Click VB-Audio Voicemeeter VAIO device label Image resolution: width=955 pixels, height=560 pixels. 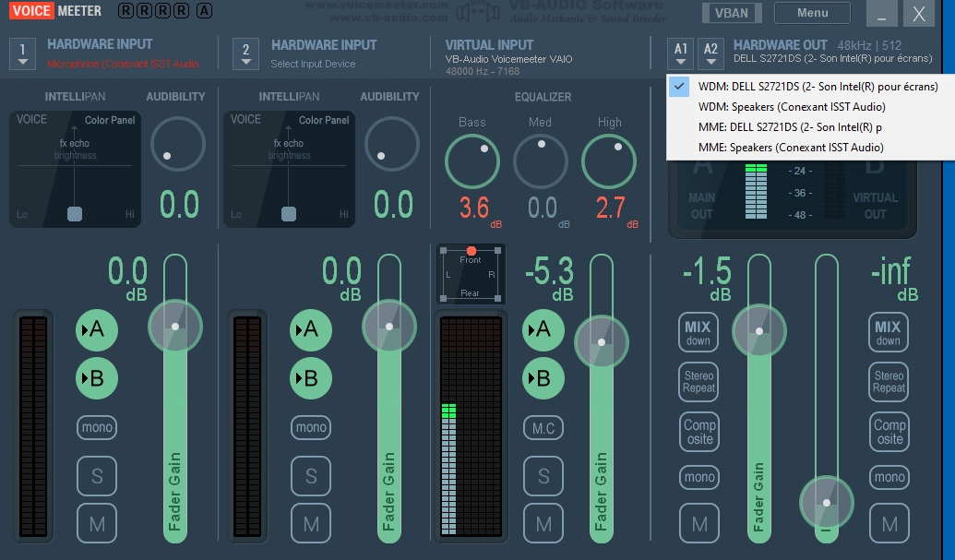coord(508,59)
